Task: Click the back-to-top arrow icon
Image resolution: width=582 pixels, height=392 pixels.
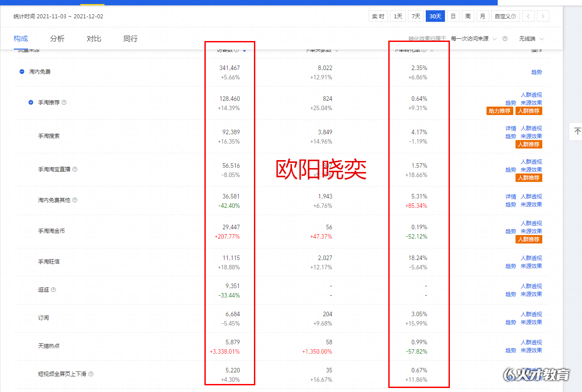Action: tap(577, 131)
